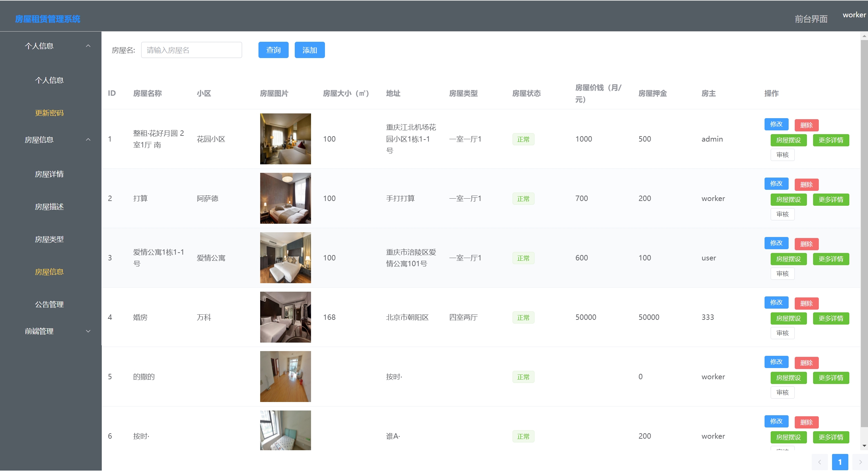
Task: Click the 查询 search button
Action: coord(273,50)
